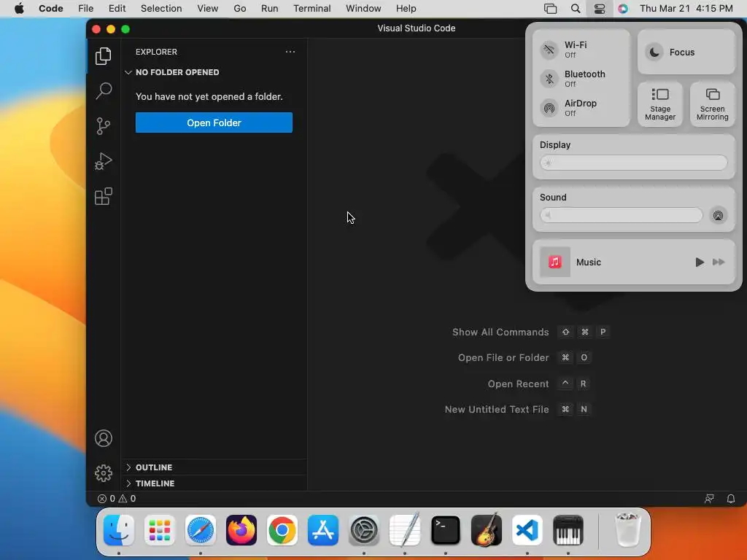Click the Sound volume slider
Screen dimensions: 747x560
[622, 215]
